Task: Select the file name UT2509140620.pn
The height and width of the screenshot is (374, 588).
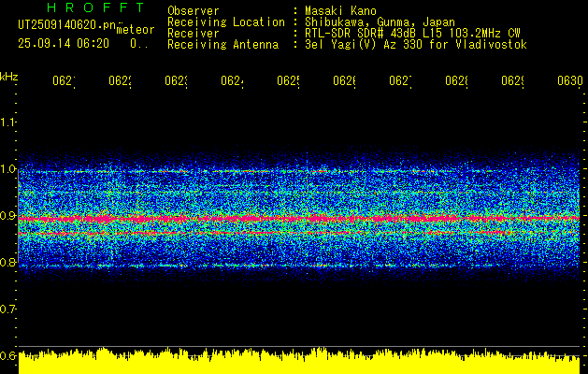Action: coord(67,25)
